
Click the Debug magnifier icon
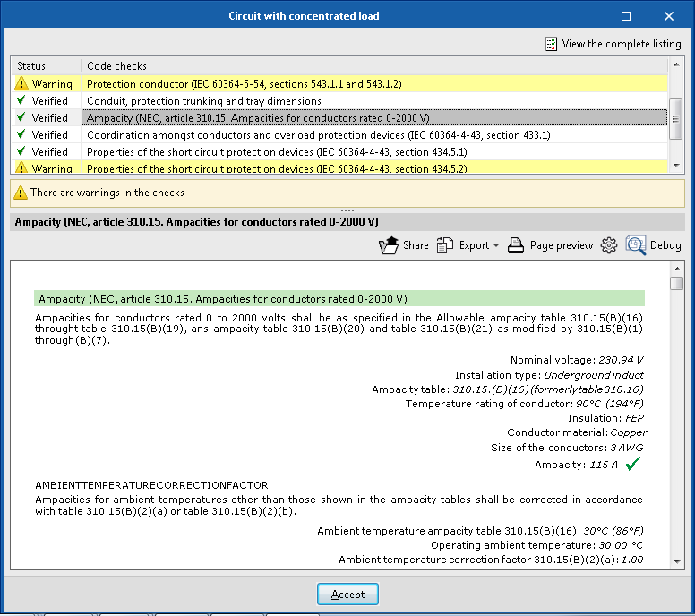click(x=636, y=245)
